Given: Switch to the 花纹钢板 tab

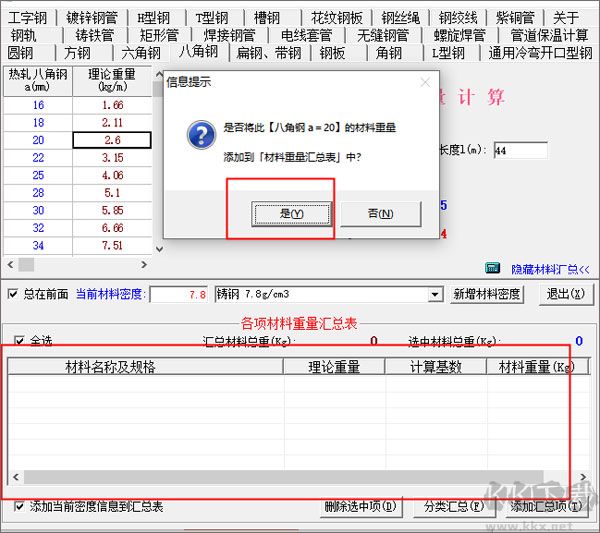Looking at the screenshot, I should click(337, 18).
